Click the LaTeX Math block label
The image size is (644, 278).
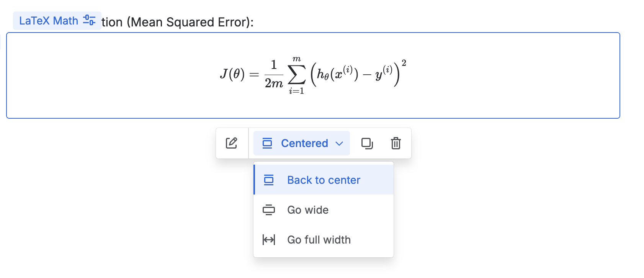(49, 21)
